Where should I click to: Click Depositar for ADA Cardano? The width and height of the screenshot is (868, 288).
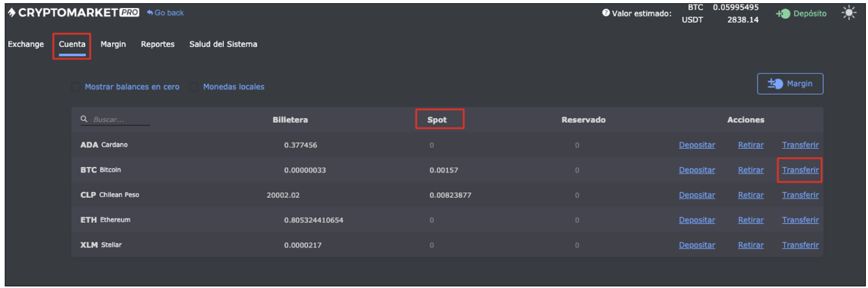(697, 145)
